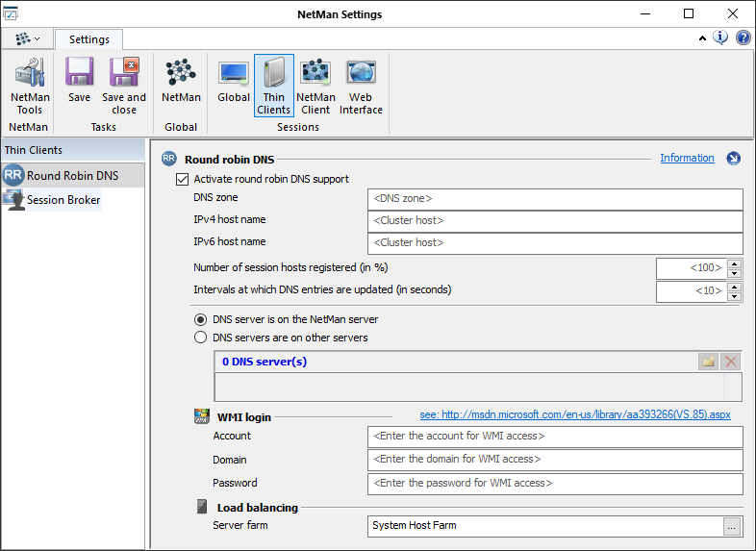756x551 pixels.
Task: Disable Activate round robin DNS support
Action: coord(181,179)
